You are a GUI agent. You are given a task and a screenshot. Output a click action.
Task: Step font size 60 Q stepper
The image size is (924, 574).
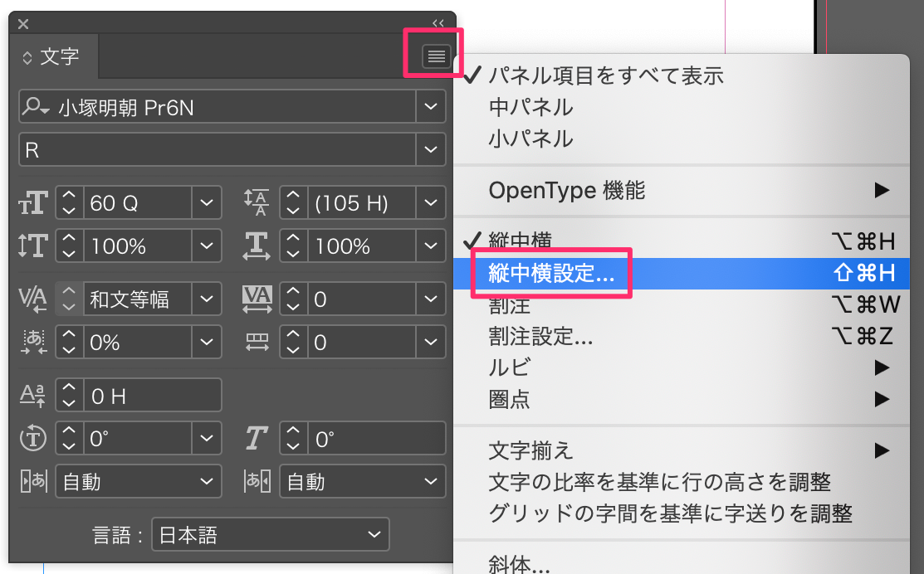pyautogui.click(x=70, y=202)
